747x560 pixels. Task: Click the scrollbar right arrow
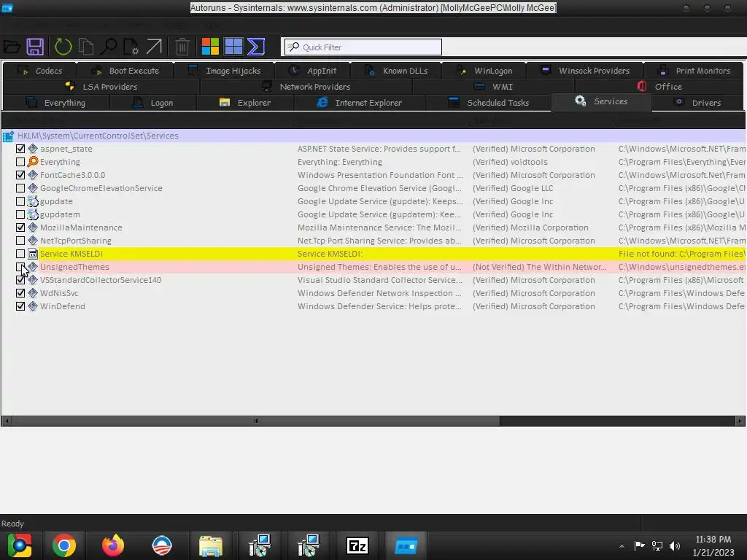point(740,421)
